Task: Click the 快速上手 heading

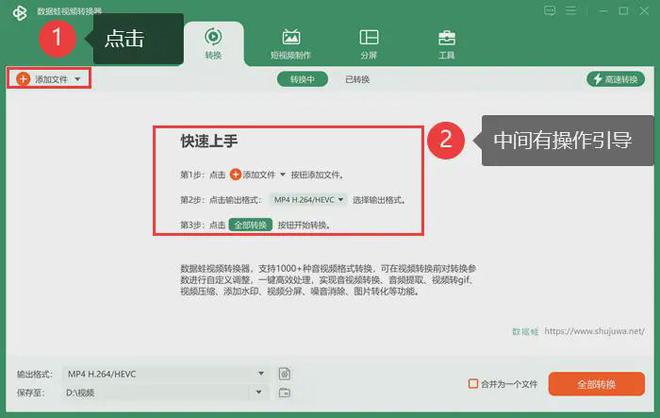Action: [x=209, y=141]
